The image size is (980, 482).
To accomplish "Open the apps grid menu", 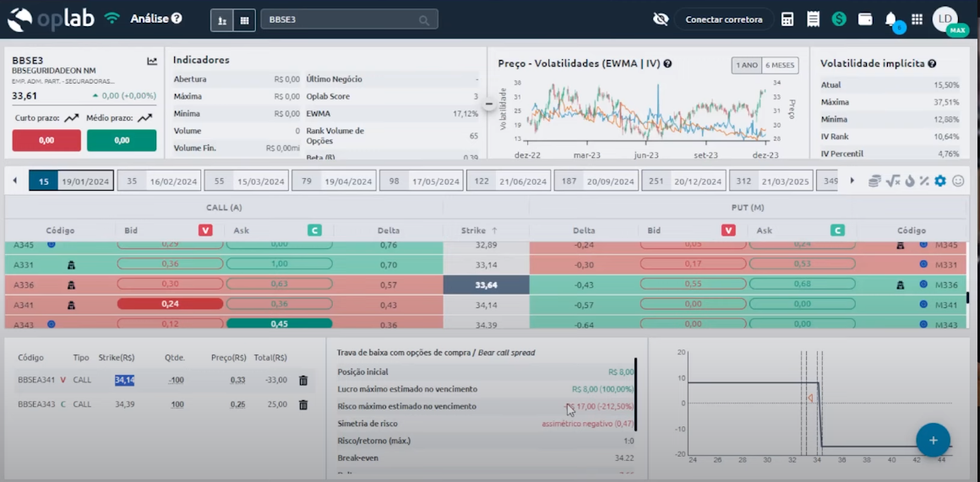I will pos(917,19).
